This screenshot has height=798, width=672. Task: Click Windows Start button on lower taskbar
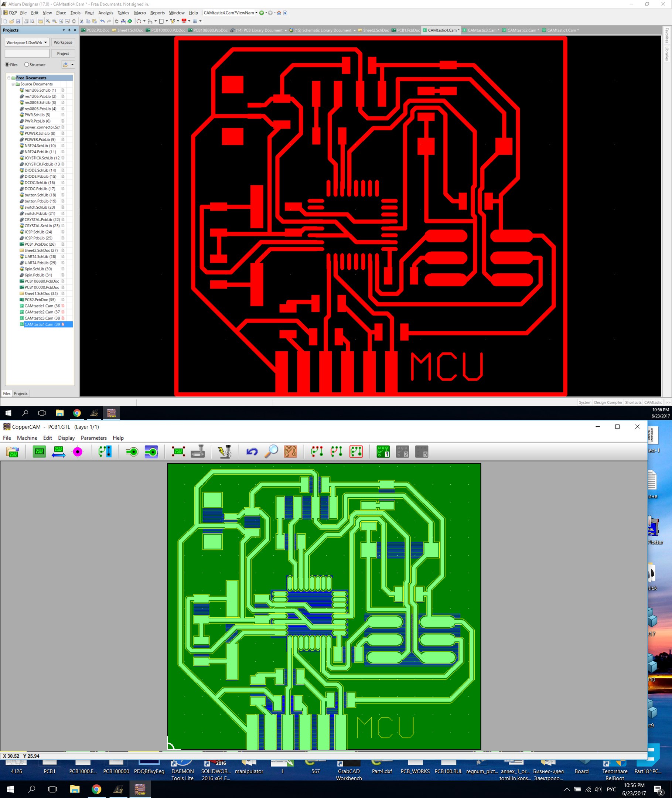click(x=10, y=789)
